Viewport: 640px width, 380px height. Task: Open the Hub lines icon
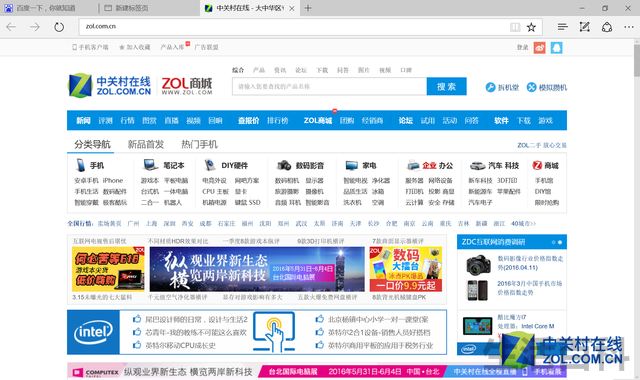tap(562, 27)
